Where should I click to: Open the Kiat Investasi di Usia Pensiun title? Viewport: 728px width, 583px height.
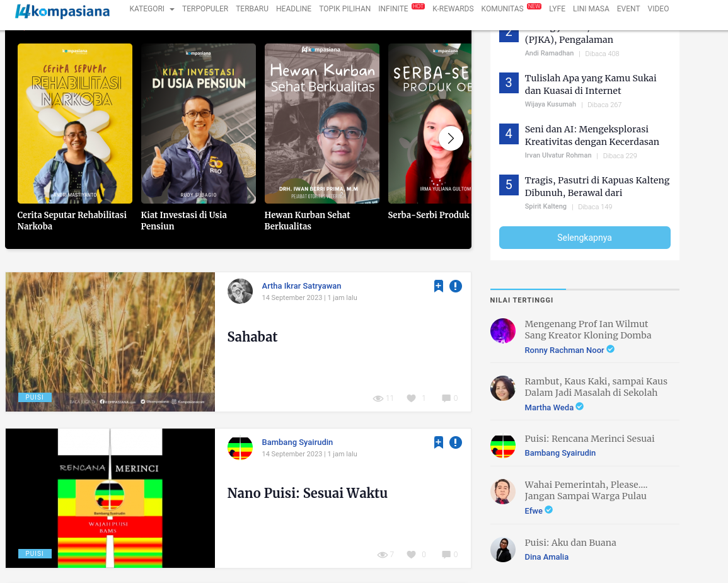(x=184, y=221)
